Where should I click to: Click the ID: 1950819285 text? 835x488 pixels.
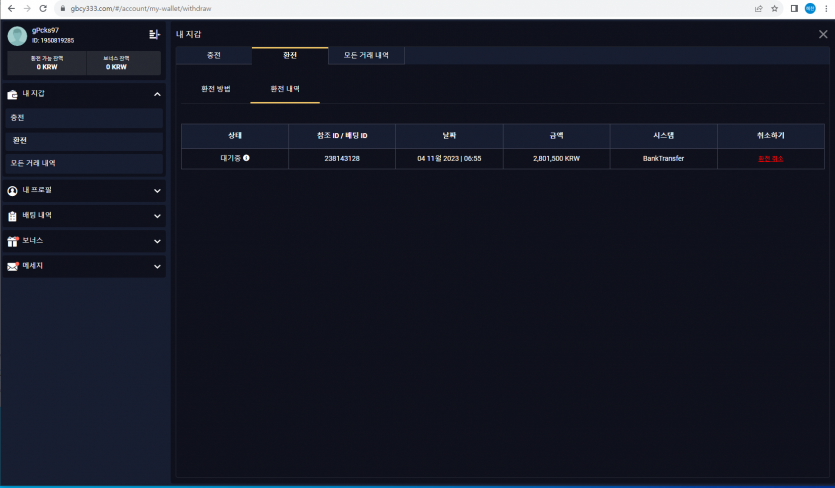53,40
